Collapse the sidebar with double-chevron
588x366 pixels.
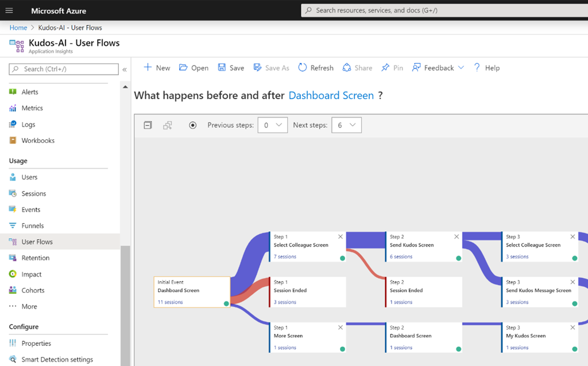tap(125, 69)
